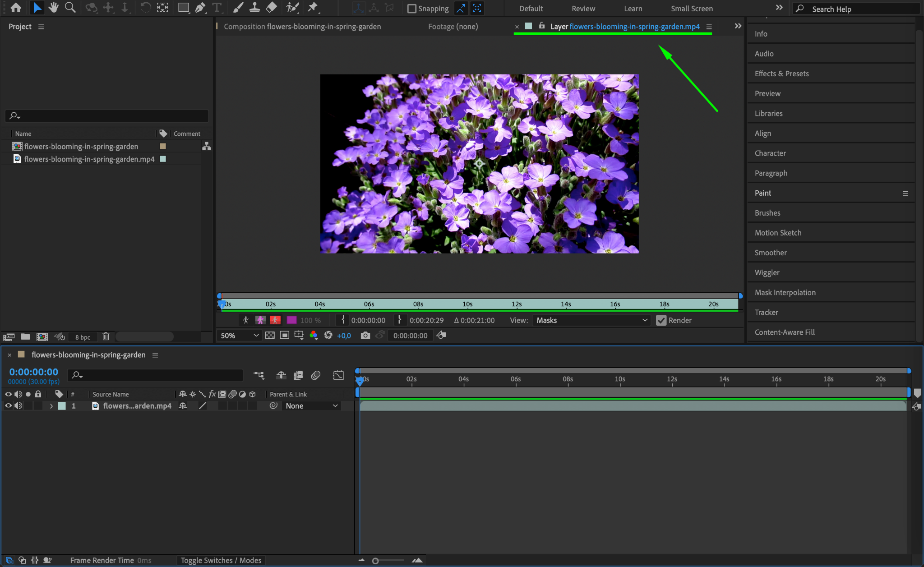Click the Home icon
Image resolution: width=924 pixels, height=567 pixels.
tap(16, 8)
